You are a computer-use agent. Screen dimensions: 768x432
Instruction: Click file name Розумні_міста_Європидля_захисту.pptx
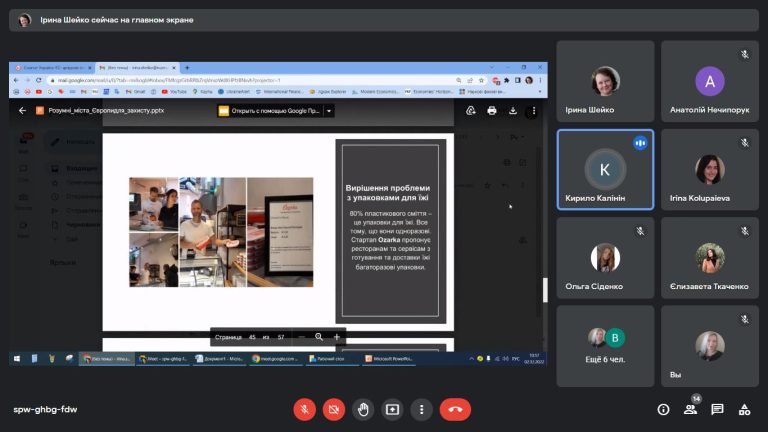click(x=106, y=111)
